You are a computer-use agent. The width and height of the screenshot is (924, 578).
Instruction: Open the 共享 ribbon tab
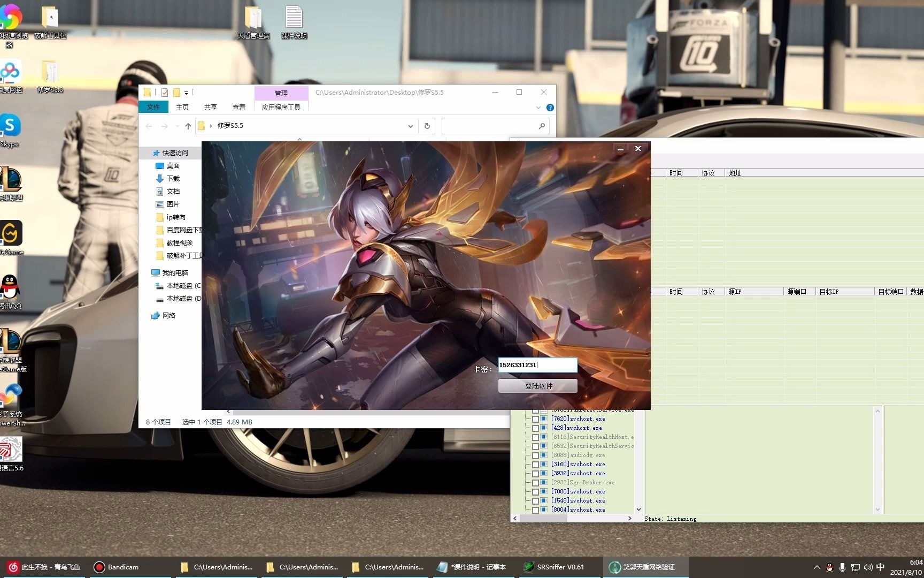[x=211, y=107]
